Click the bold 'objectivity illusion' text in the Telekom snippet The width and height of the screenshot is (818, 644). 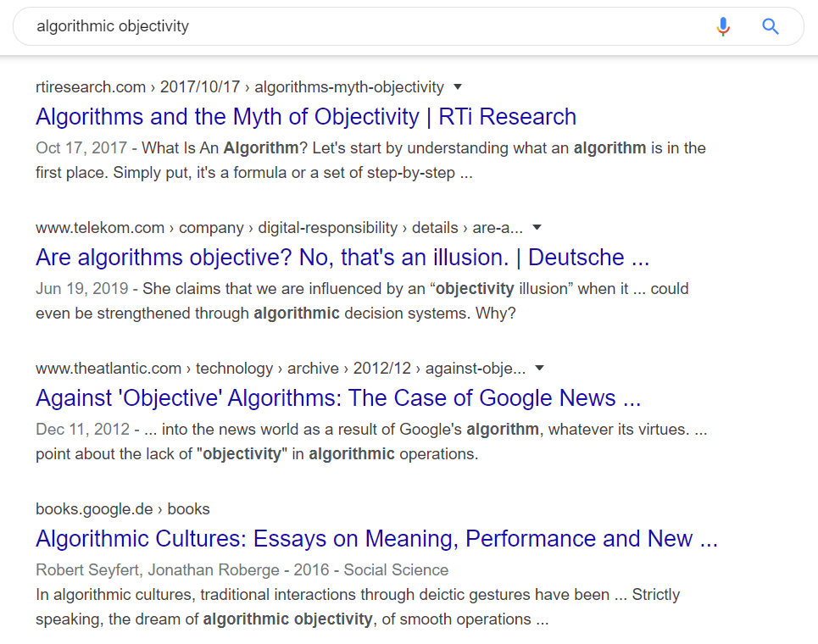tap(501, 289)
